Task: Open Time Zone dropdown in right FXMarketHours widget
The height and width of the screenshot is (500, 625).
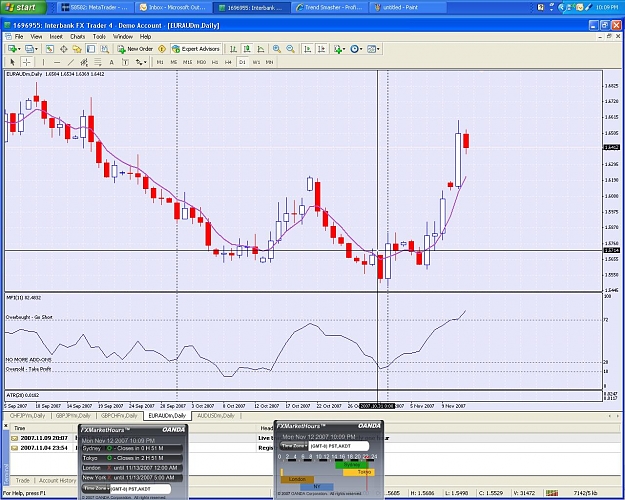Action: (295, 446)
